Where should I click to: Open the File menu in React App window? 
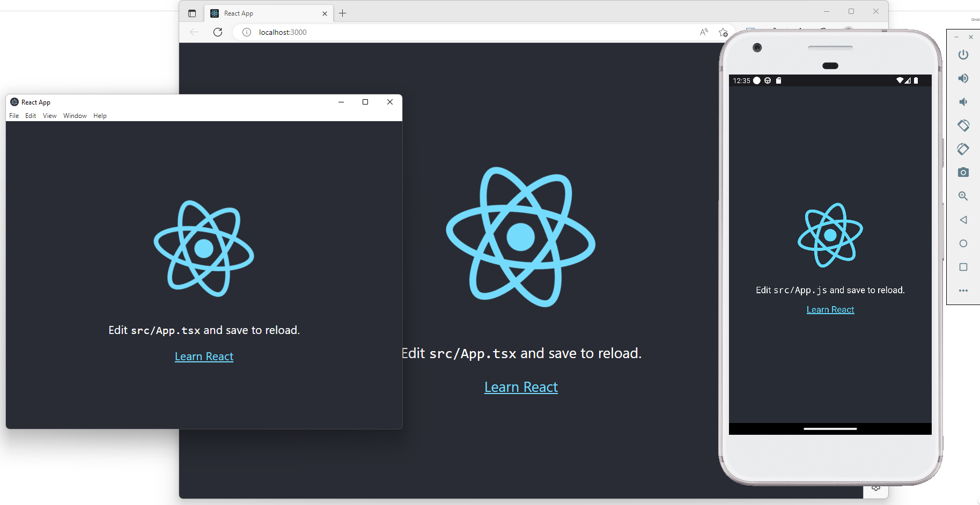pyautogui.click(x=14, y=116)
